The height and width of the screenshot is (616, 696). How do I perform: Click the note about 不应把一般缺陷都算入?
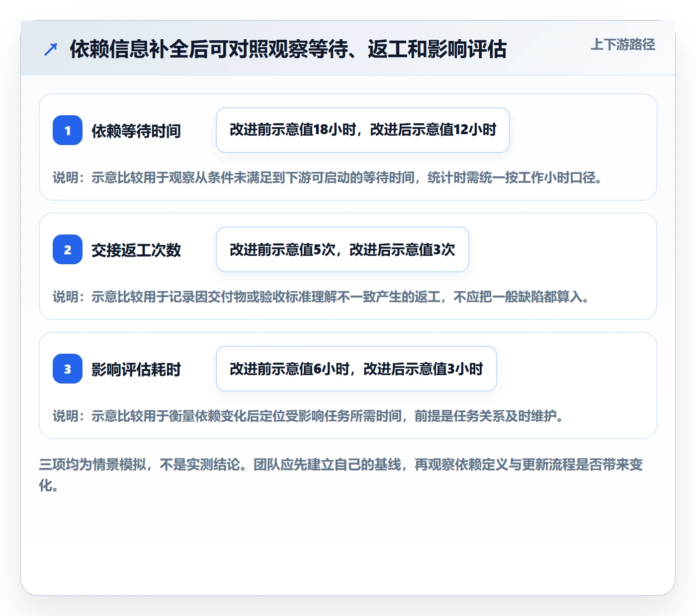pyautogui.click(x=322, y=297)
